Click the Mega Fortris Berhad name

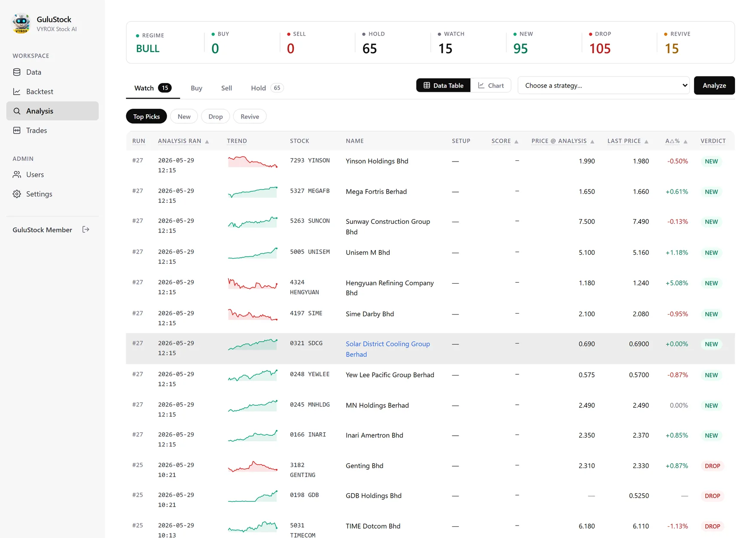[376, 192]
